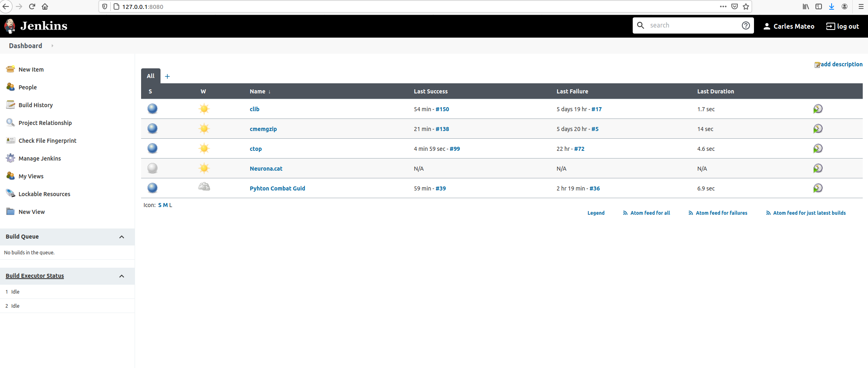Open the Neurona.cat job
Screen dimensions: 868x368
(x=266, y=169)
